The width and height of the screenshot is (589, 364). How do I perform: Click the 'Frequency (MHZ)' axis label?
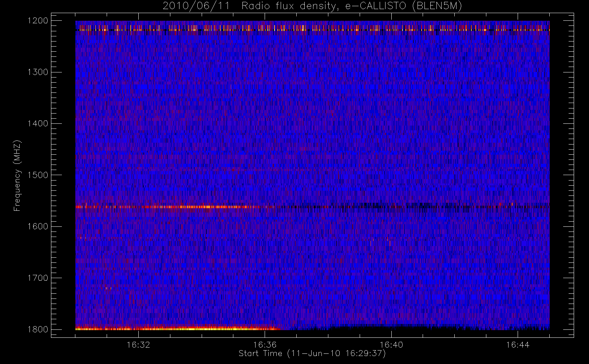tap(17, 175)
